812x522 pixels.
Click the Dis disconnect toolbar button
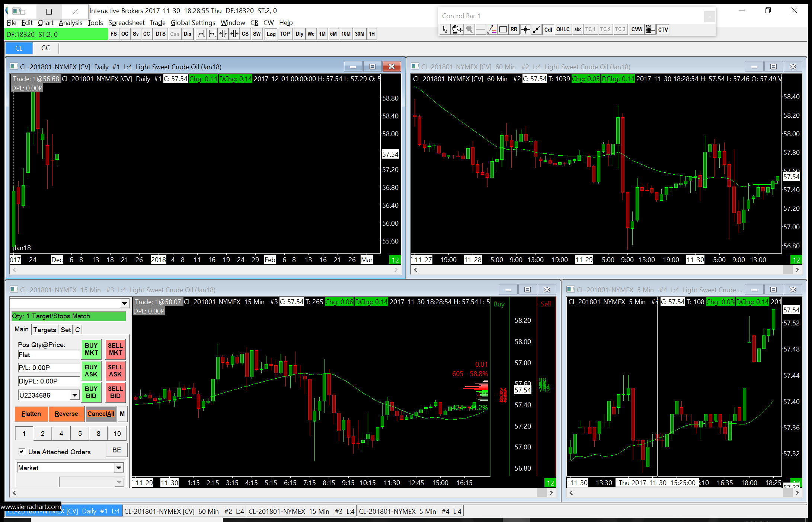coord(188,34)
